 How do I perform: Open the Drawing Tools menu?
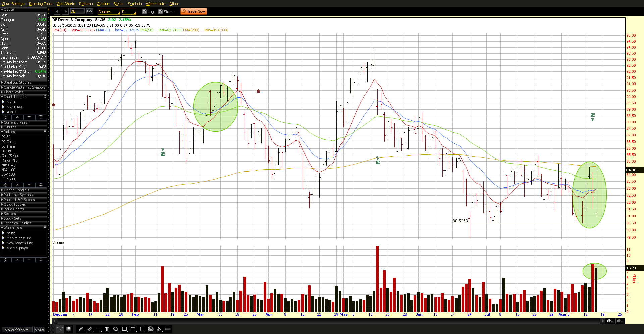tap(41, 4)
